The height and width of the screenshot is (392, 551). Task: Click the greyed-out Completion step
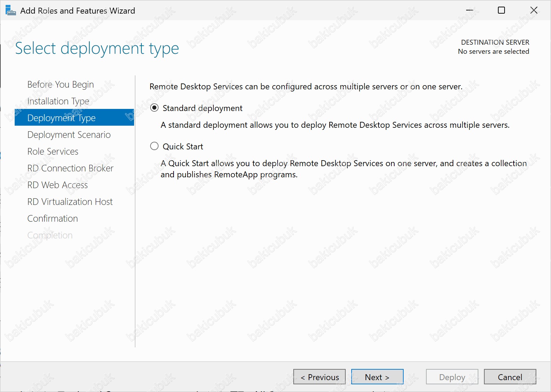pyautogui.click(x=50, y=235)
